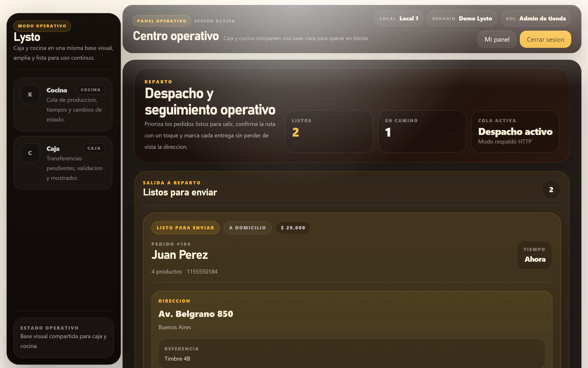Click the Buenos Aires city text
The image size is (588, 368).
pos(175,327)
